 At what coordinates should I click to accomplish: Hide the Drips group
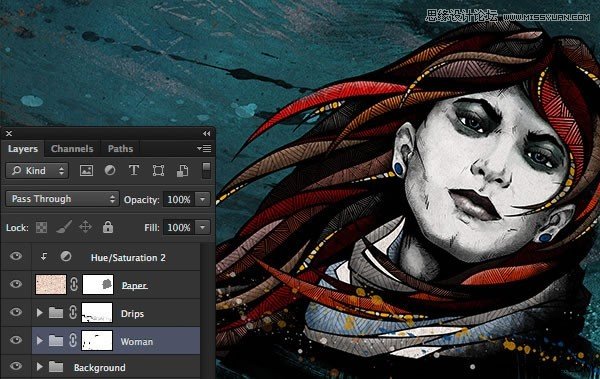point(16,312)
